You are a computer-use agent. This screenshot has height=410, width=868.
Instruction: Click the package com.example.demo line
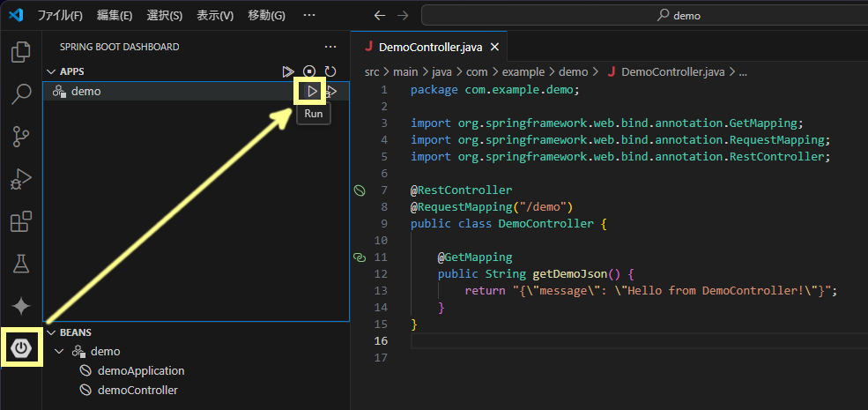tap(495, 90)
